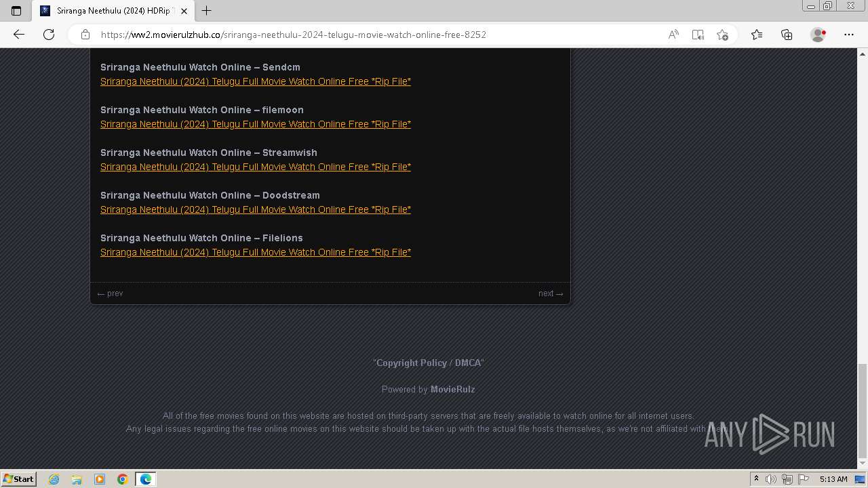Switch to Microsoft Edge taskbar button
This screenshot has width=868, height=488.
coord(146,479)
